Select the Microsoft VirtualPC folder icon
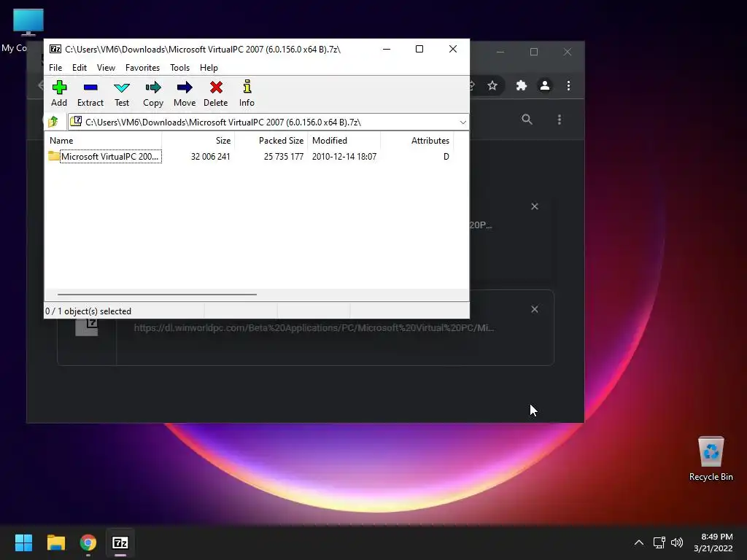This screenshot has height=560, width=747. coord(54,156)
